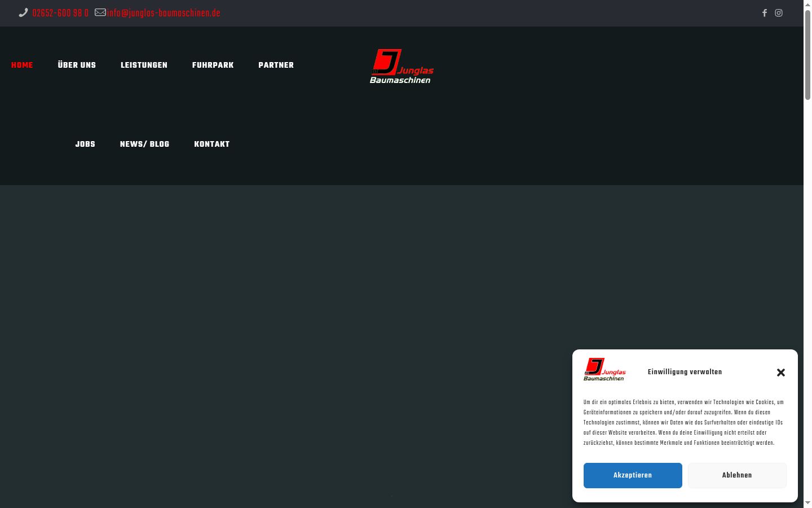
Task: Click the Junglas Baumaschinen header logo
Action: pyautogui.click(x=401, y=66)
